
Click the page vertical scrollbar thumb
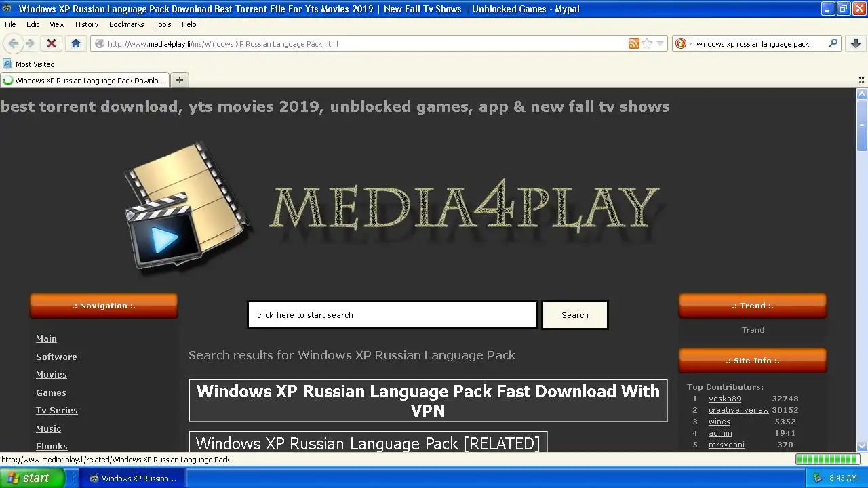(x=863, y=125)
